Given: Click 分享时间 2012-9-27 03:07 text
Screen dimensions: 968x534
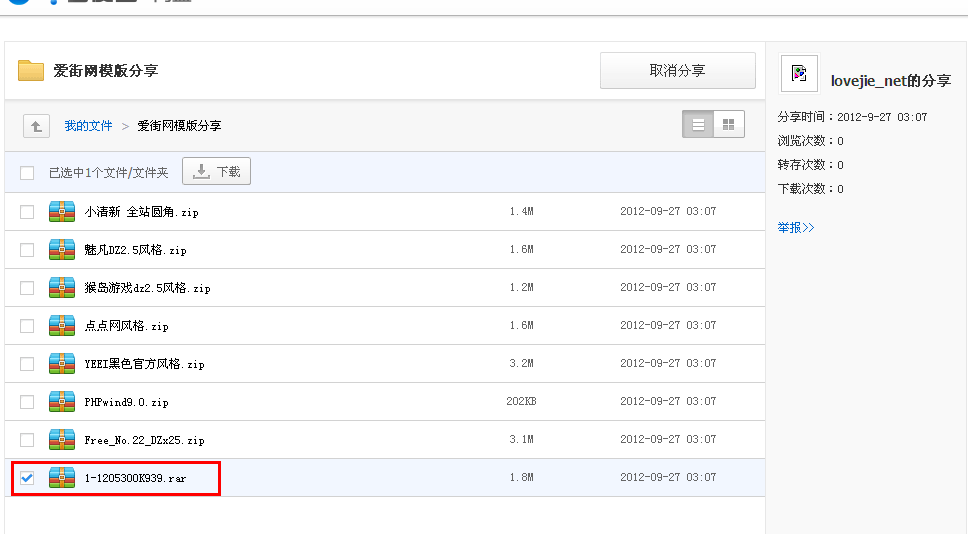Looking at the screenshot, I should click(852, 117).
